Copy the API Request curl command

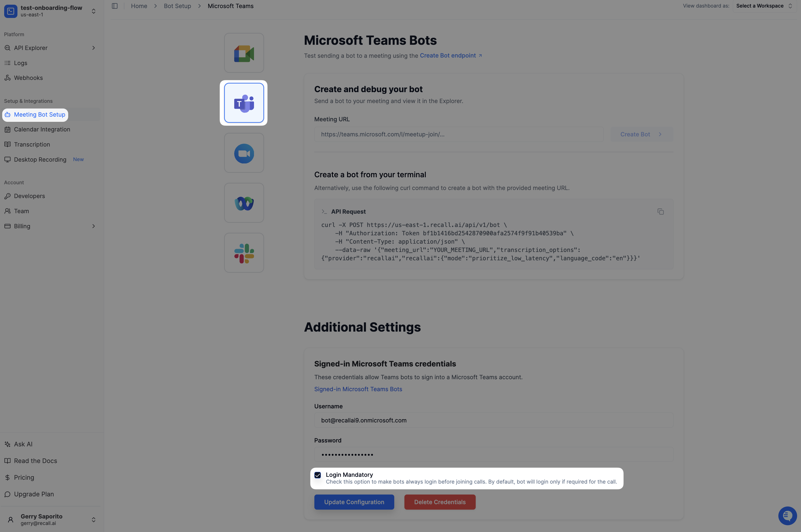[660, 212]
